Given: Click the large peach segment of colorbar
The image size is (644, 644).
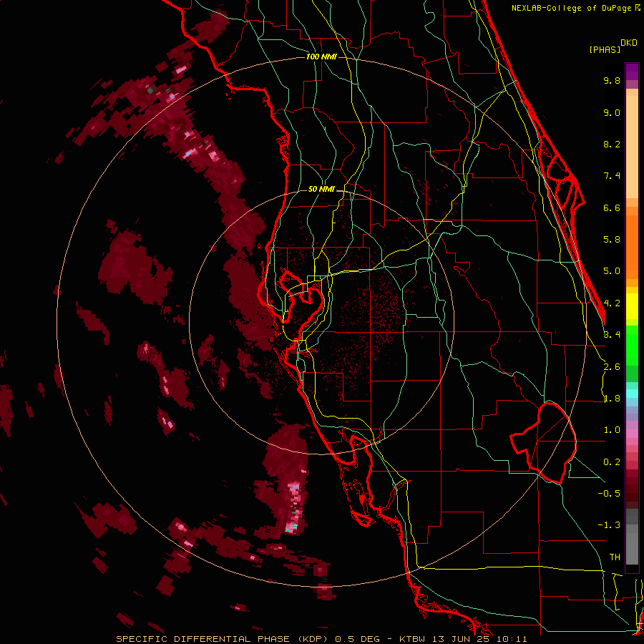Looking at the screenshot, I should click(x=632, y=147).
